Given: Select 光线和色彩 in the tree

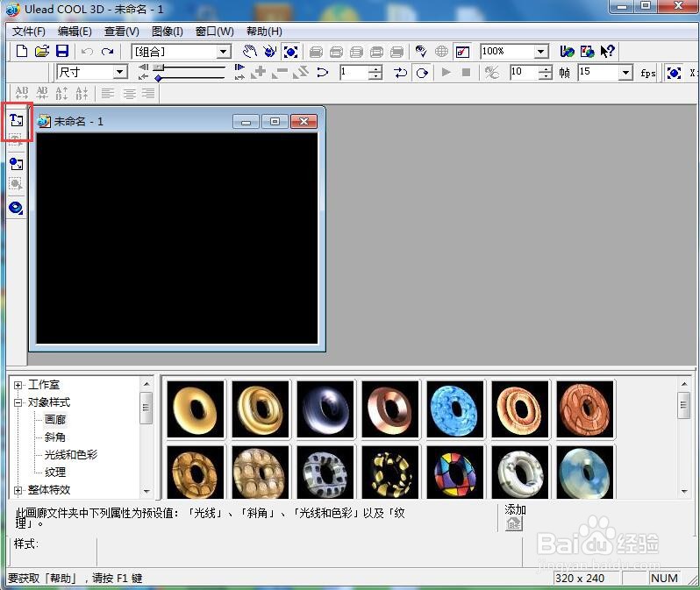Looking at the screenshot, I should [x=70, y=455].
